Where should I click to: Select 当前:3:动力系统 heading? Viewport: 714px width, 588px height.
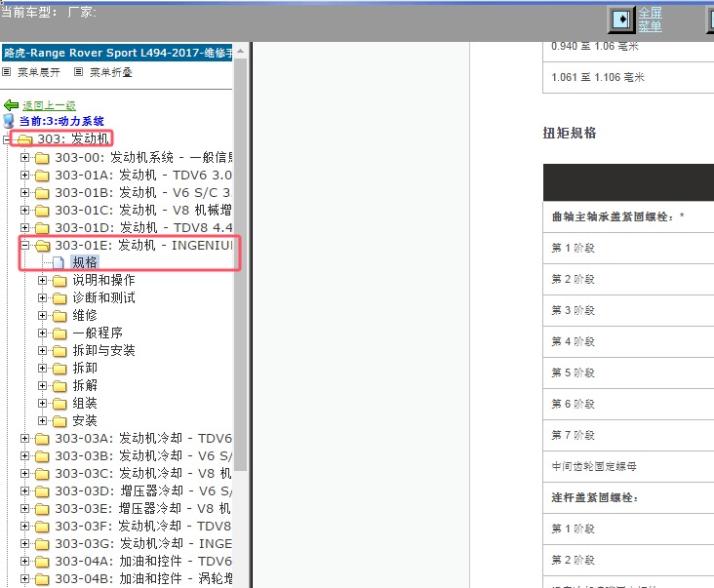pyautogui.click(x=61, y=121)
